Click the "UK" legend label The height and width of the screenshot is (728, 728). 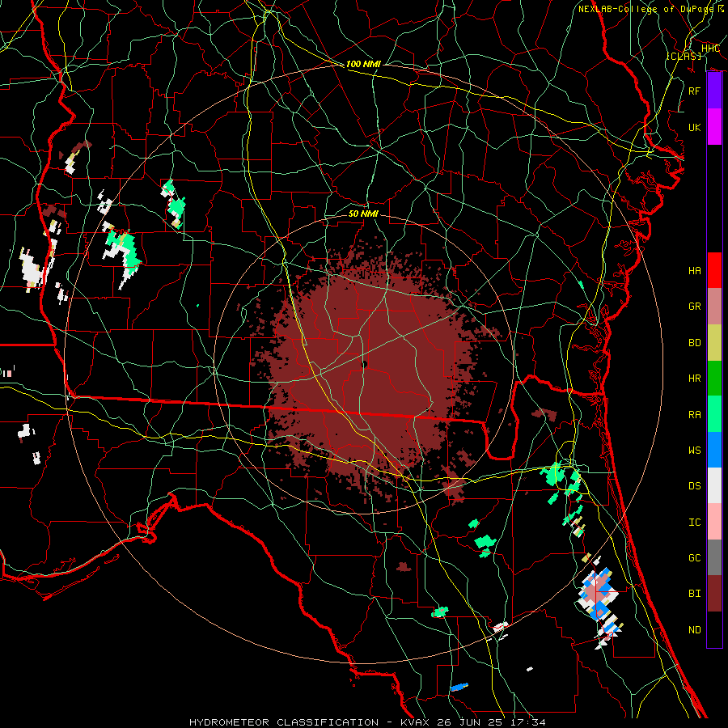695,127
